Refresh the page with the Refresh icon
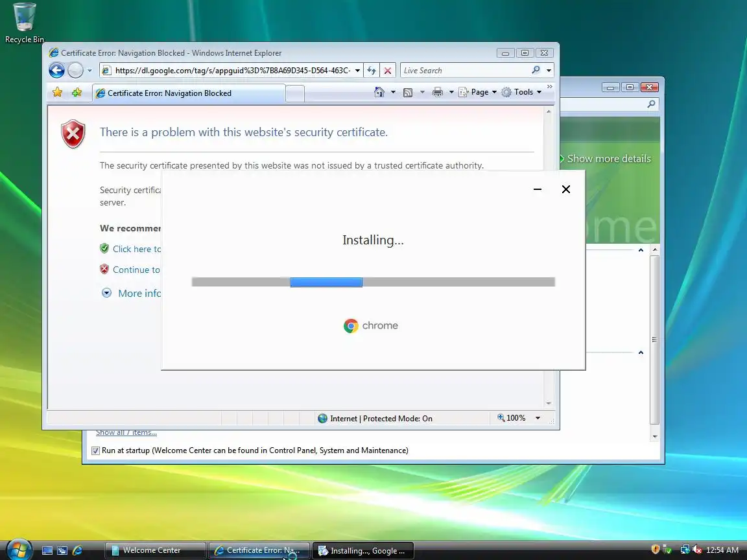Screen dimensions: 747x560 pyautogui.click(x=372, y=71)
